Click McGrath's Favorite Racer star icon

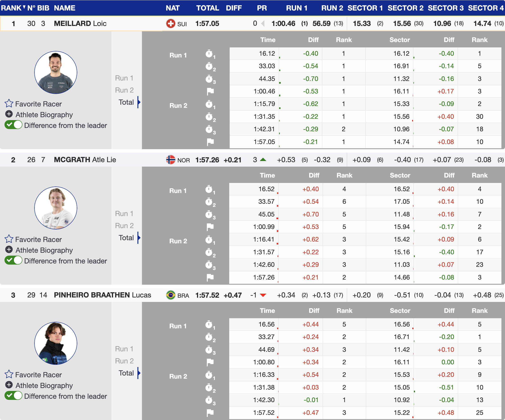(x=9, y=239)
